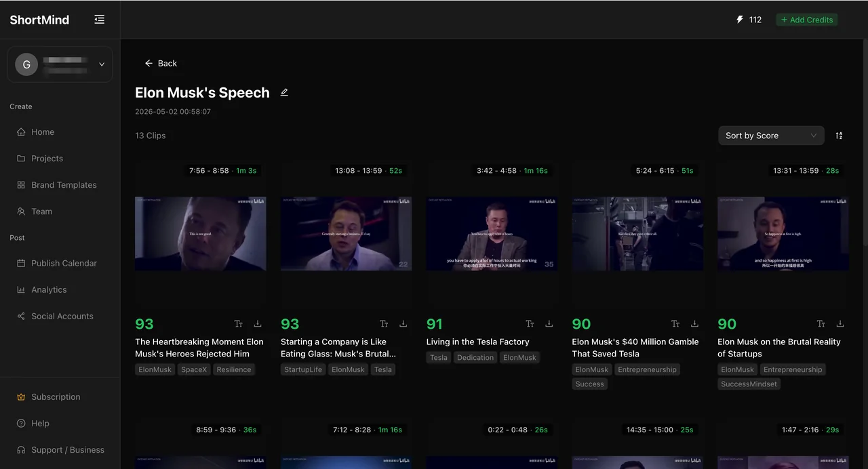The image size is (868, 469).
Task: Open title Heartbreaking Moment Elon Musk's Heroes
Action: point(199,348)
